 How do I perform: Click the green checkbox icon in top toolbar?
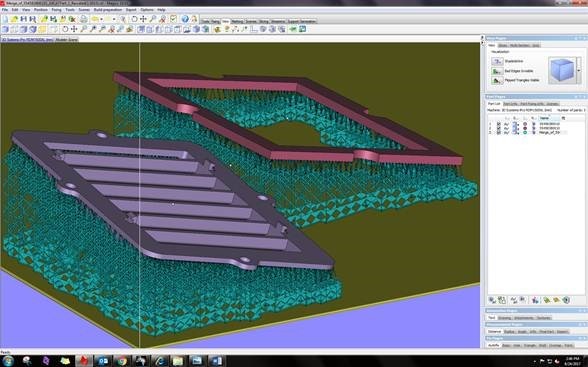coord(173,19)
